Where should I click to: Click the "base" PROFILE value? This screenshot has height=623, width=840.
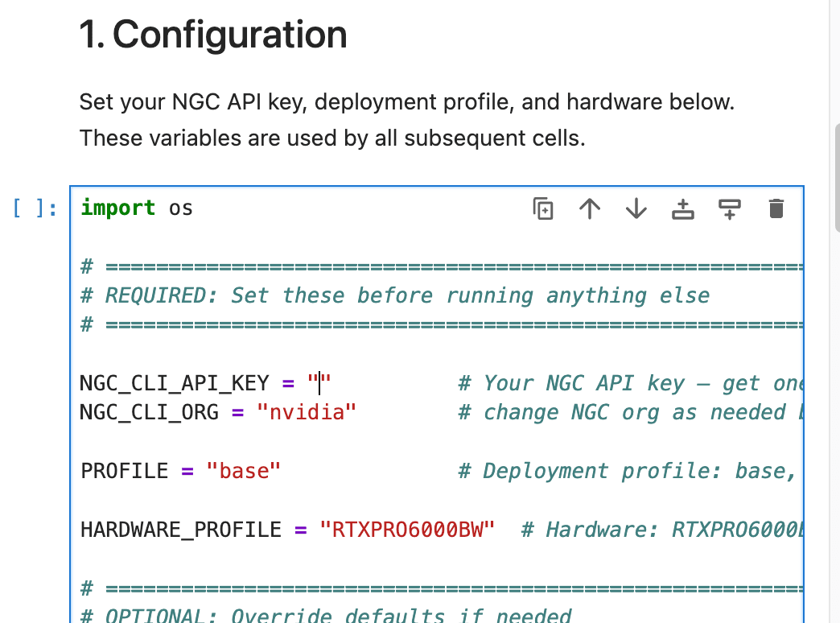243,471
